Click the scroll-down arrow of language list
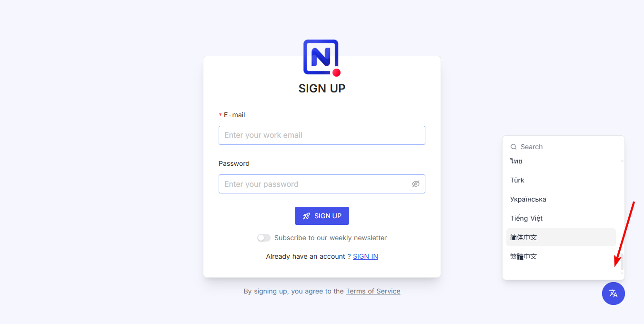644x324 pixels. 622,273
